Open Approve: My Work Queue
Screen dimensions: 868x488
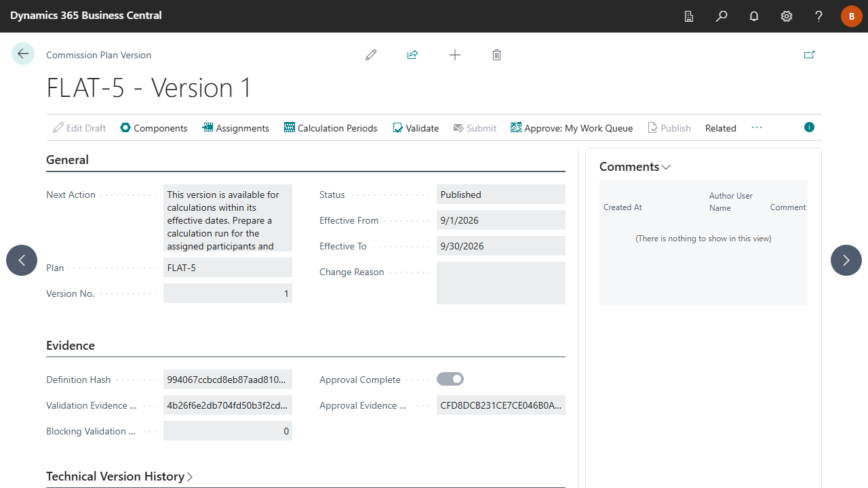point(572,128)
